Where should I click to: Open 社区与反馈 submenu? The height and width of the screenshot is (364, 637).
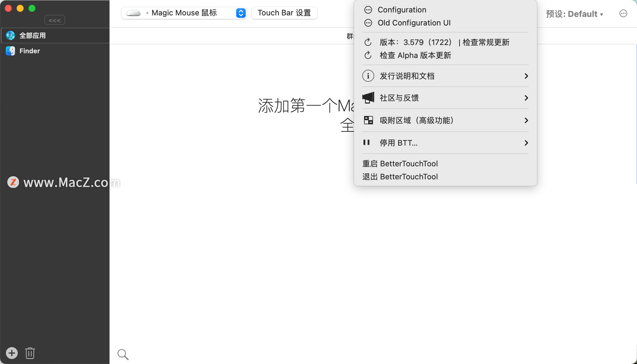445,98
